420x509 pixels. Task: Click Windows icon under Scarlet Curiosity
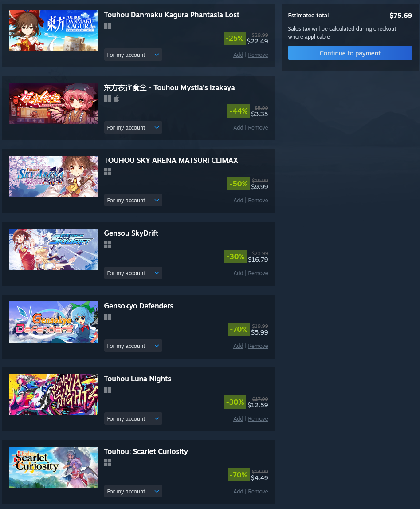(108, 462)
